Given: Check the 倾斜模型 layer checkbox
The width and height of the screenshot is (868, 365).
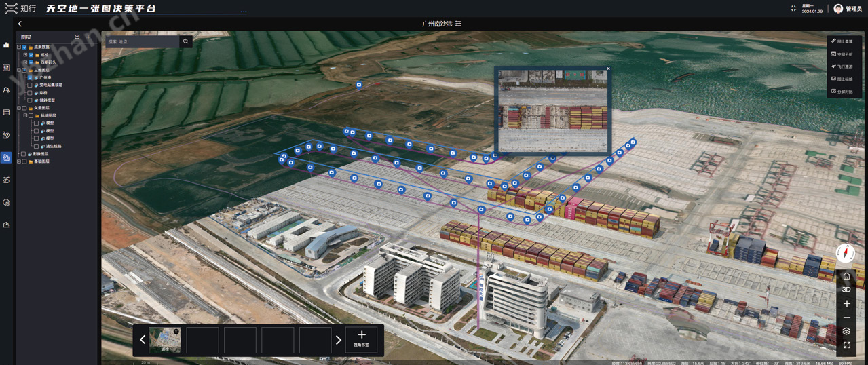Looking at the screenshot, I should [x=30, y=100].
